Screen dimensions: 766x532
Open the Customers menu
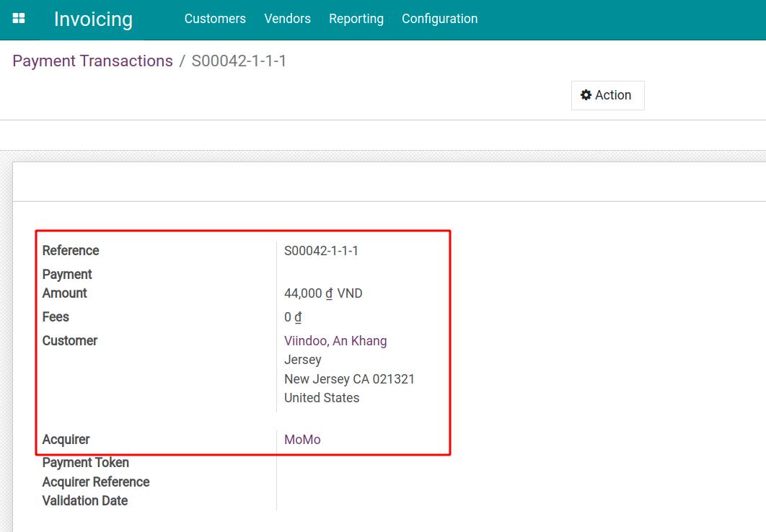point(214,19)
